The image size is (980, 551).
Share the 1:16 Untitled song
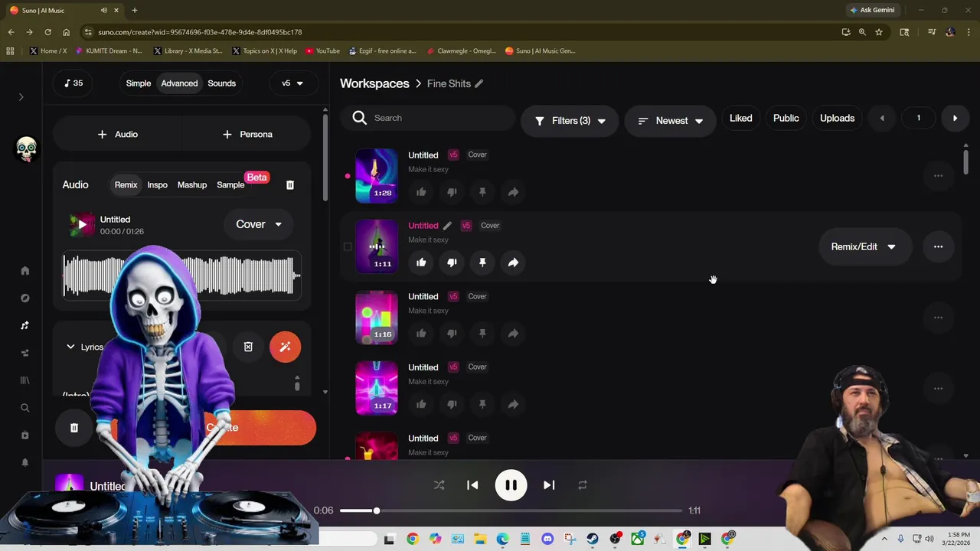pos(513,334)
